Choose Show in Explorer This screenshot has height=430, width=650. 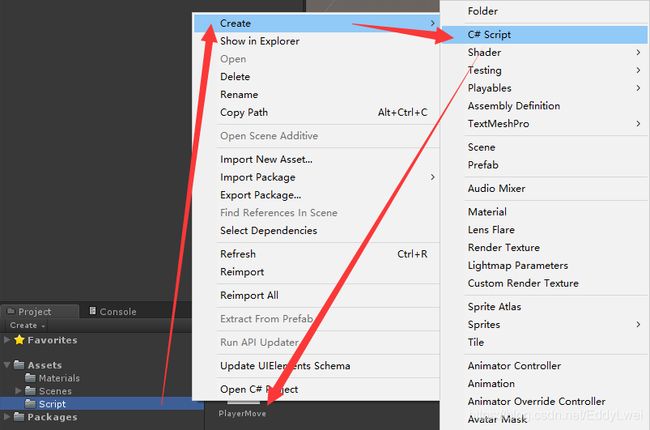point(317,41)
